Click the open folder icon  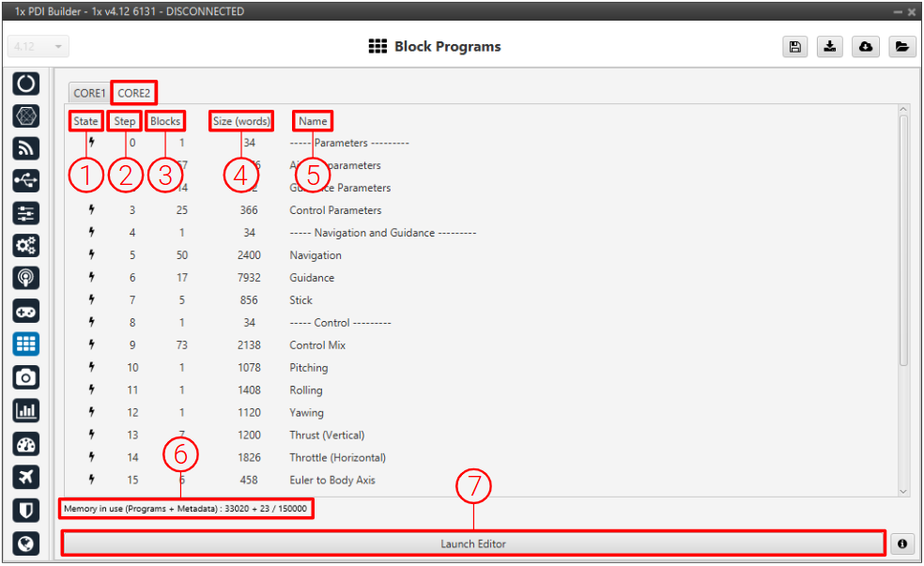[902, 47]
